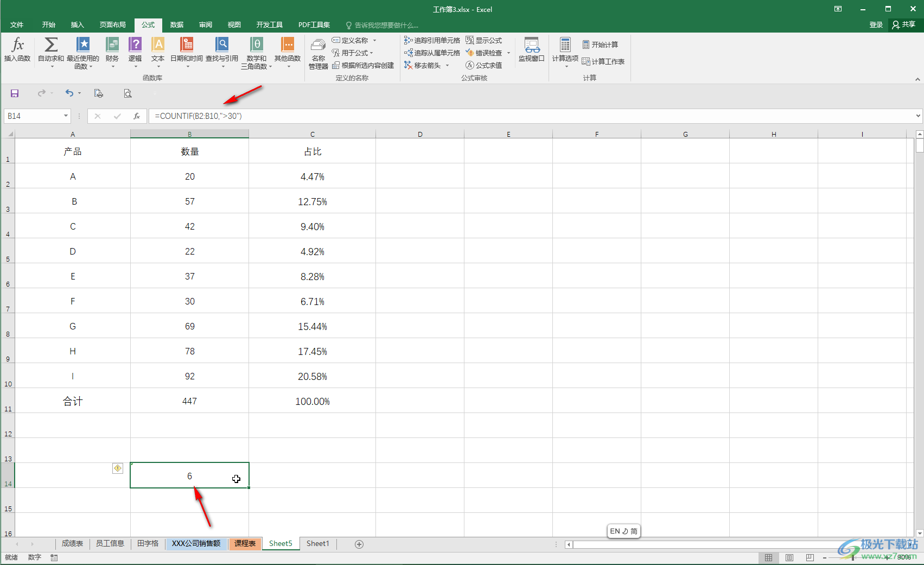Open the Undo history dropdown arrow
The height and width of the screenshot is (565, 924).
(x=79, y=93)
